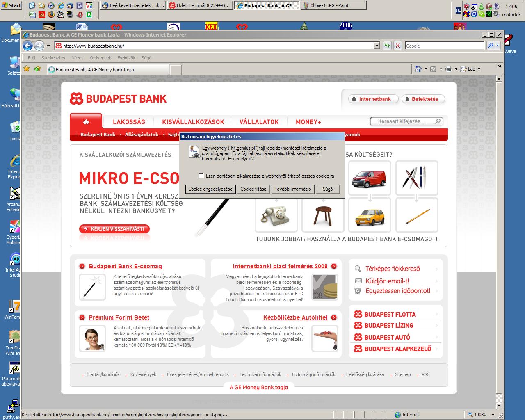Open the new blank browser tab
525x420 pixels.
tap(176, 69)
